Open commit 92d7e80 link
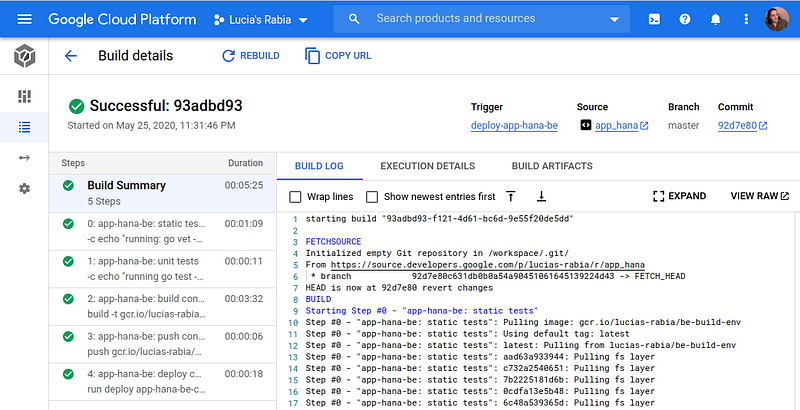 [x=737, y=125]
